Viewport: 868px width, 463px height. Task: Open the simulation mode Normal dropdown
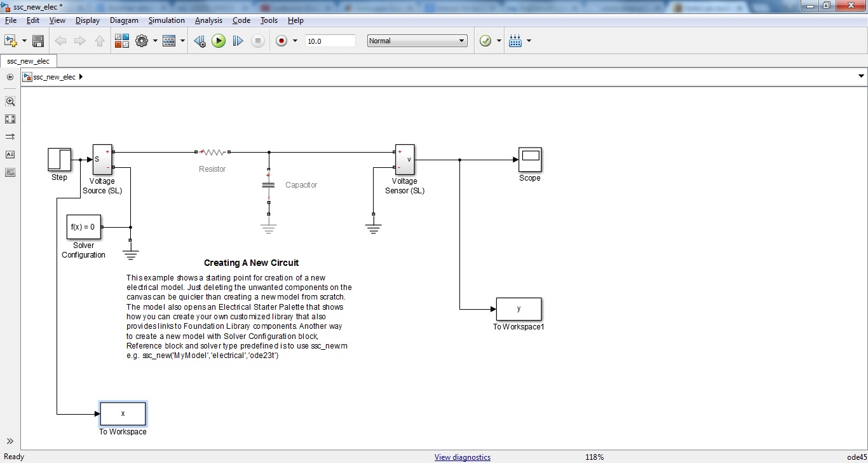coord(417,41)
